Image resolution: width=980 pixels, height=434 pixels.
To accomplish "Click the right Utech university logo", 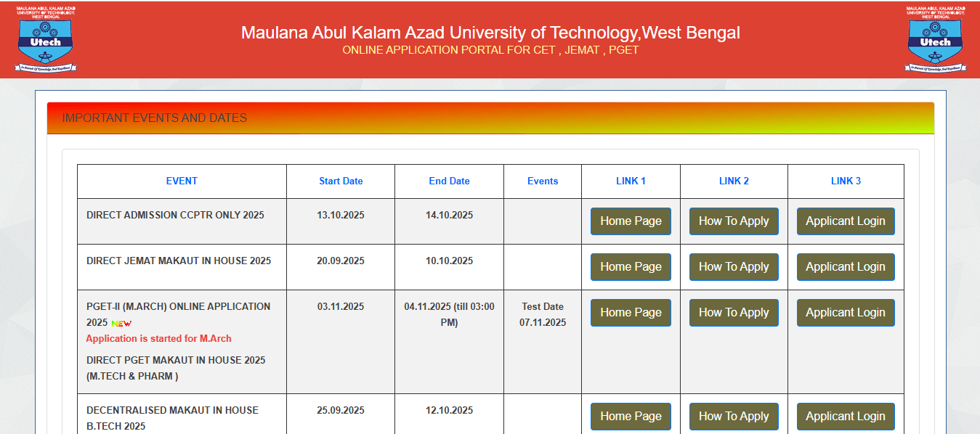I will (x=936, y=38).
